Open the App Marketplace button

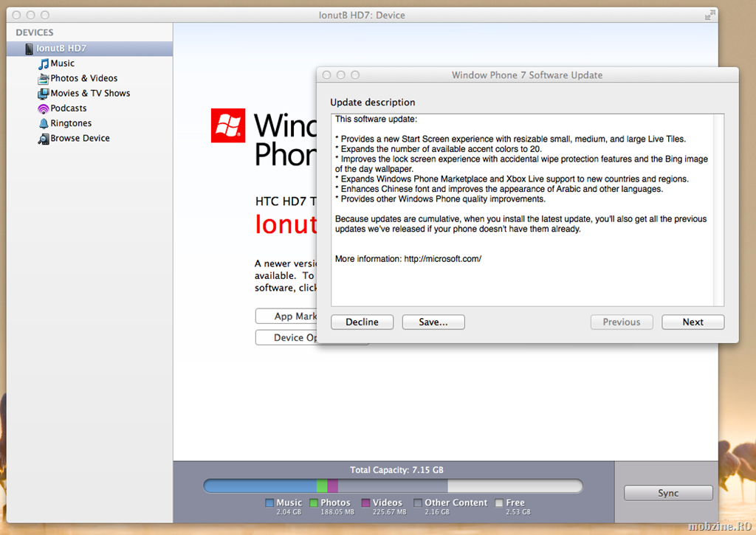coord(286,316)
